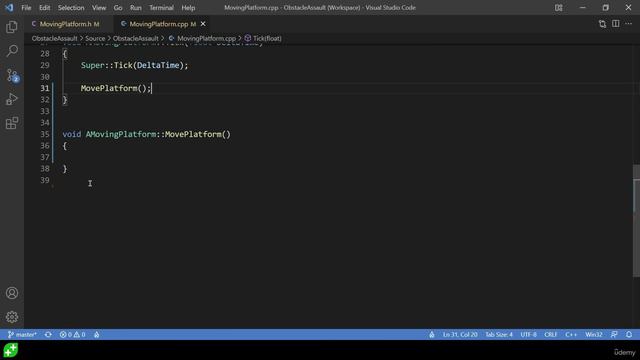640x360 pixels.
Task: Expand ObstacleAssault breadcrumb after Source
Action: tap(136, 38)
